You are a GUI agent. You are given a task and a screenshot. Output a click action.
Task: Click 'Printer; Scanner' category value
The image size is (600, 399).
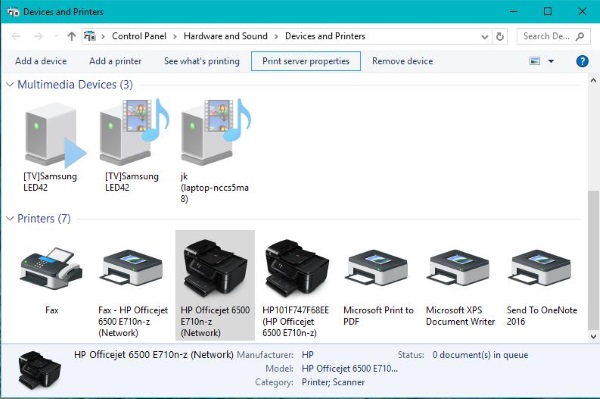(x=333, y=382)
